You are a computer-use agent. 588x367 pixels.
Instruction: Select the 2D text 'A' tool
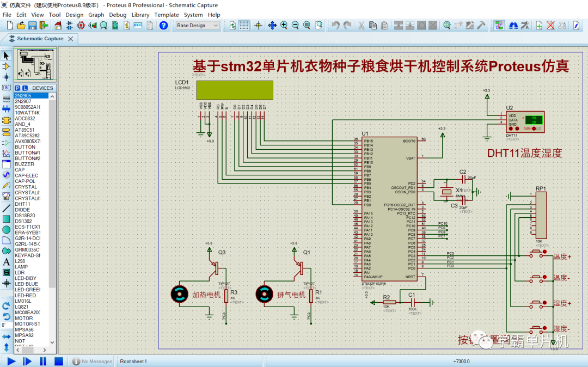point(6,262)
